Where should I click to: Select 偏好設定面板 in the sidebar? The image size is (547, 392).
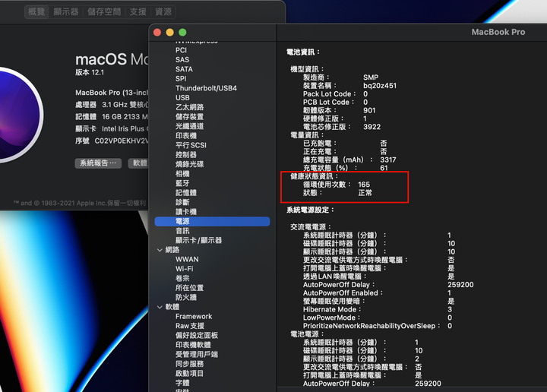[197, 336]
